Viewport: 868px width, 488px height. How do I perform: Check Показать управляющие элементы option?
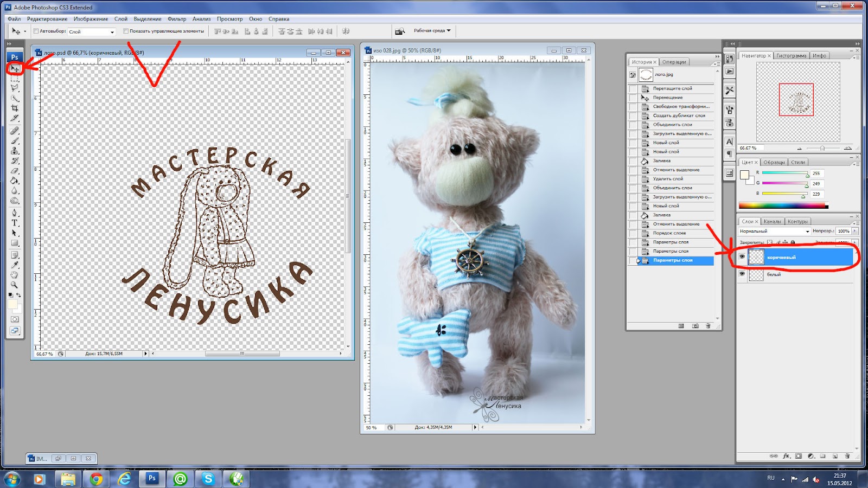pyautogui.click(x=126, y=31)
